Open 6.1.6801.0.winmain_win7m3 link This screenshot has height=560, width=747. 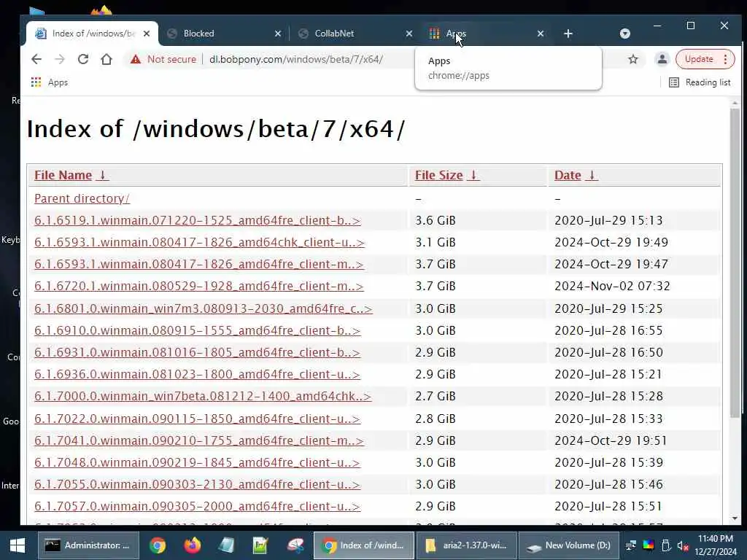(203, 308)
